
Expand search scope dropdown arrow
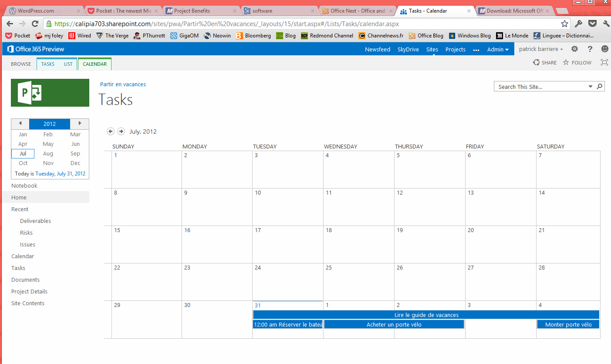(x=591, y=87)
